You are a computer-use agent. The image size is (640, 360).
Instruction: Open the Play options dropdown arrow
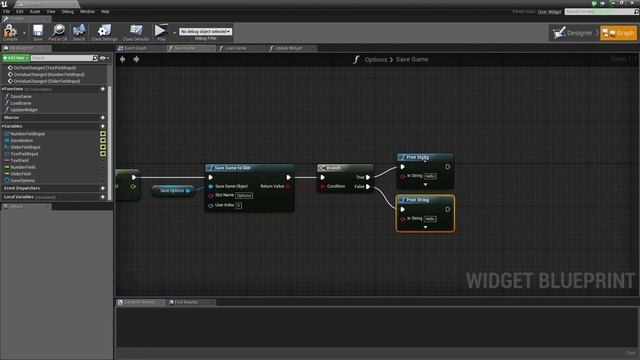click(x=174, y=32)
